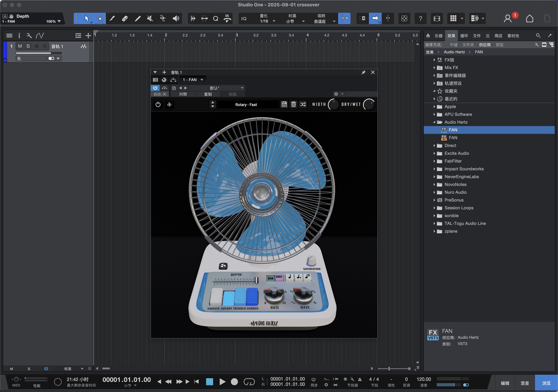Click the 复制 copy button in plugin
Image resolution: width=558 pixels, height=392 pixels.
pyautogui.click(x=208, y=94)
